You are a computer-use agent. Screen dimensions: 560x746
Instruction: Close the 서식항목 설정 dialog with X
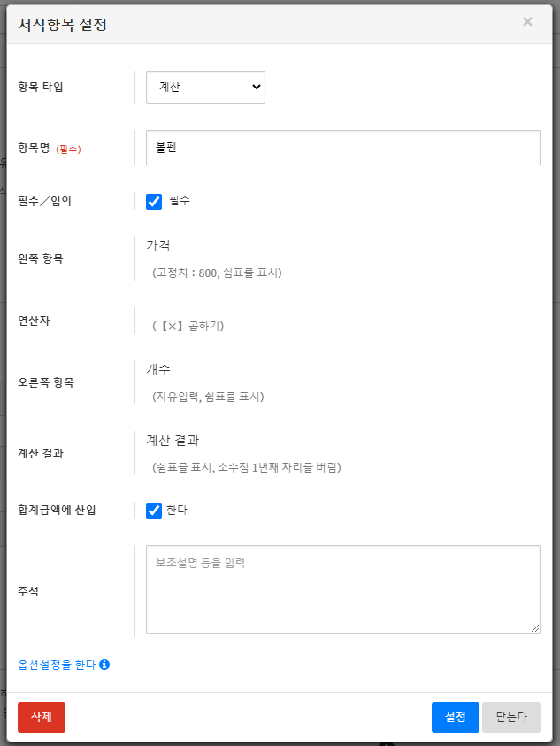point(527,22)
